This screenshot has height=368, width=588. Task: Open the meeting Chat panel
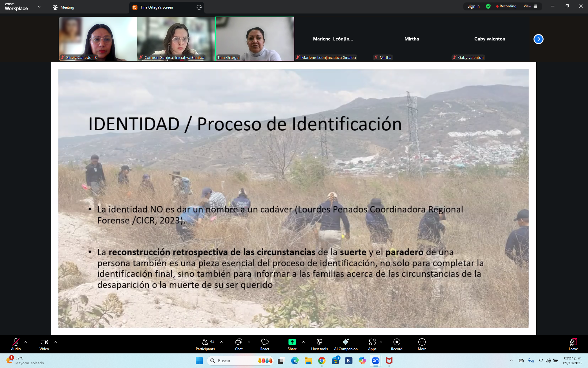pos(239,344)
